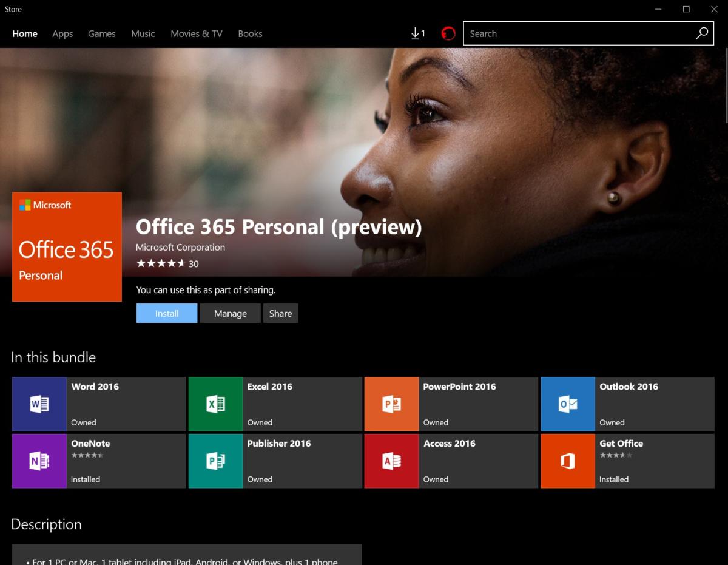
Task: Switch to the Movies & TV tab
Action: point(197,33)
